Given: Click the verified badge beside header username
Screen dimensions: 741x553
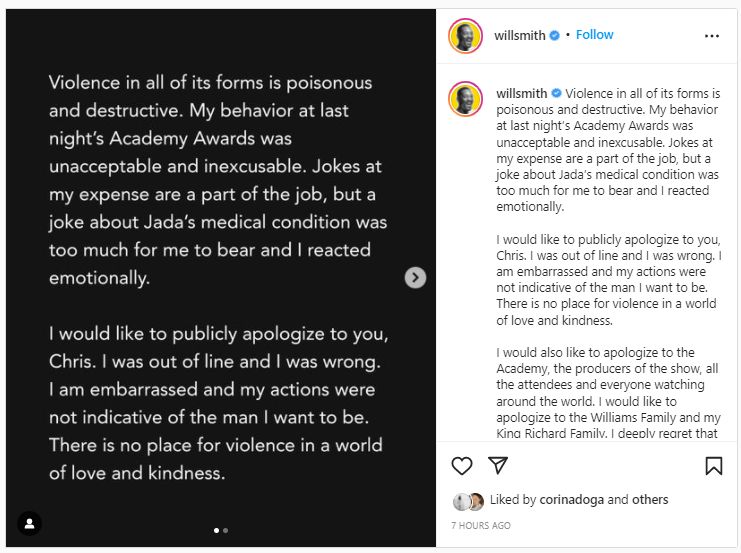Looking at the screenshot, I should click(x=555, y=35).
